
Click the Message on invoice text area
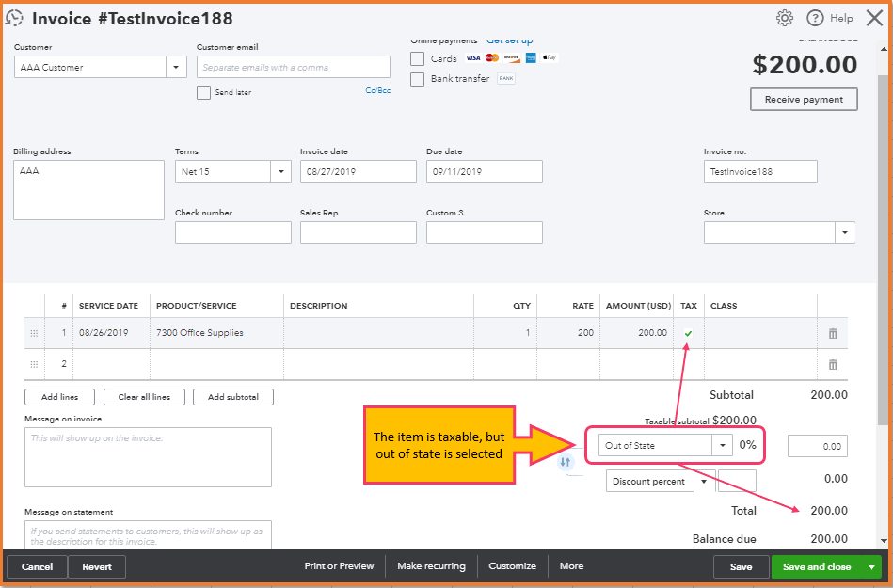148,457
